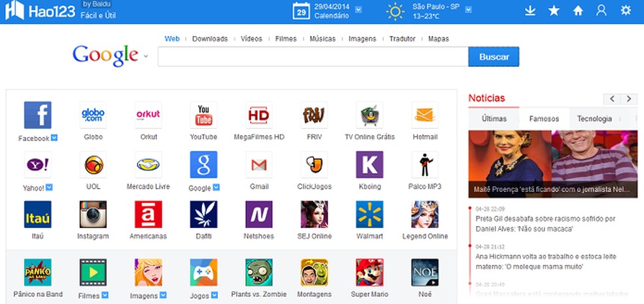Click the Orkut site icon

click(x=149, y=115)
